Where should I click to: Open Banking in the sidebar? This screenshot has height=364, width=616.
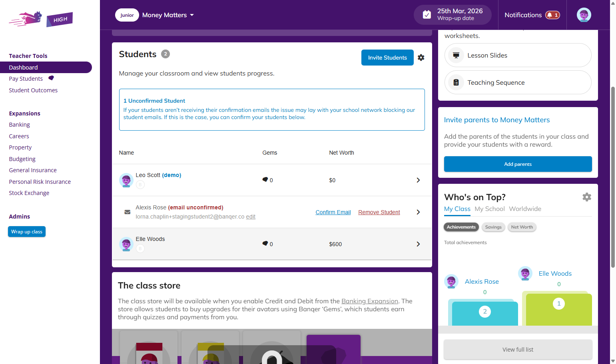tap(20, 125)
